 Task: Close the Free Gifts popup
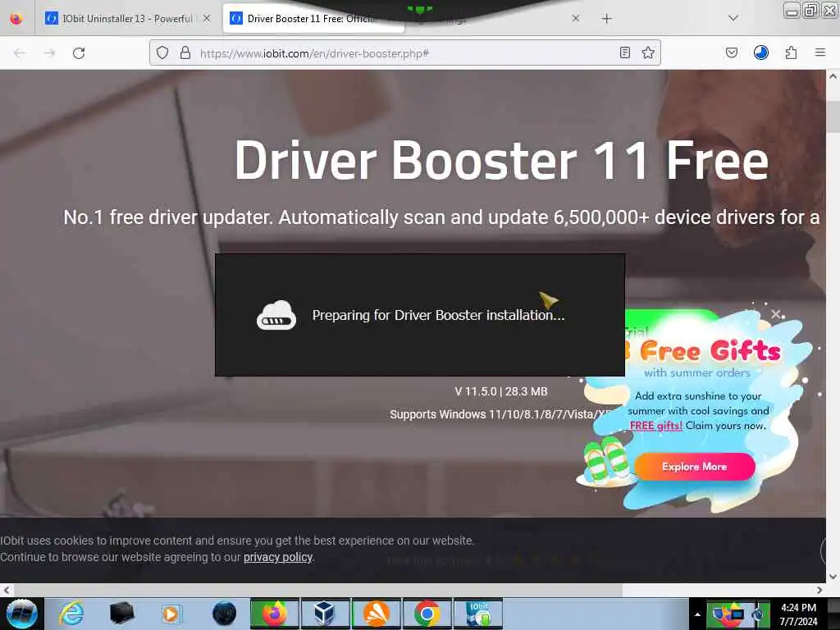[x=776, y=314]
